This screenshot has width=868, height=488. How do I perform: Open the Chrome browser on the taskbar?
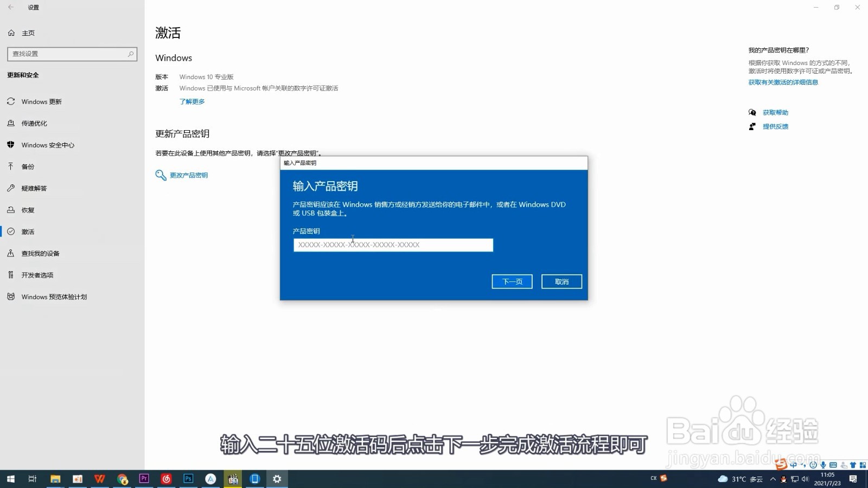[122, 479]
